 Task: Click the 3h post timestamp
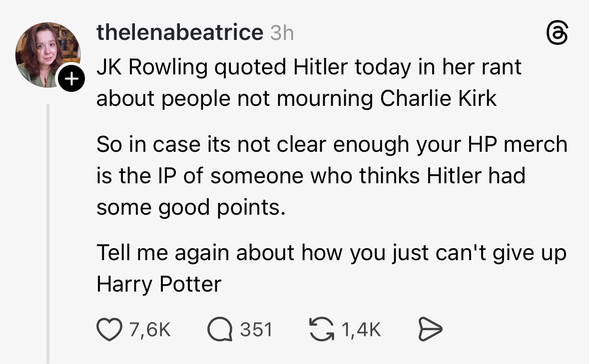(282, 33)
